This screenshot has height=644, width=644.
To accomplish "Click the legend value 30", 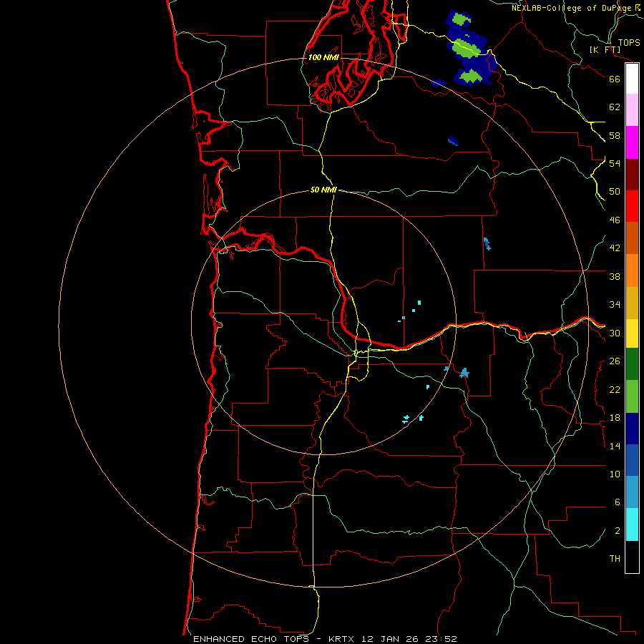I will (x=615, y=333).
